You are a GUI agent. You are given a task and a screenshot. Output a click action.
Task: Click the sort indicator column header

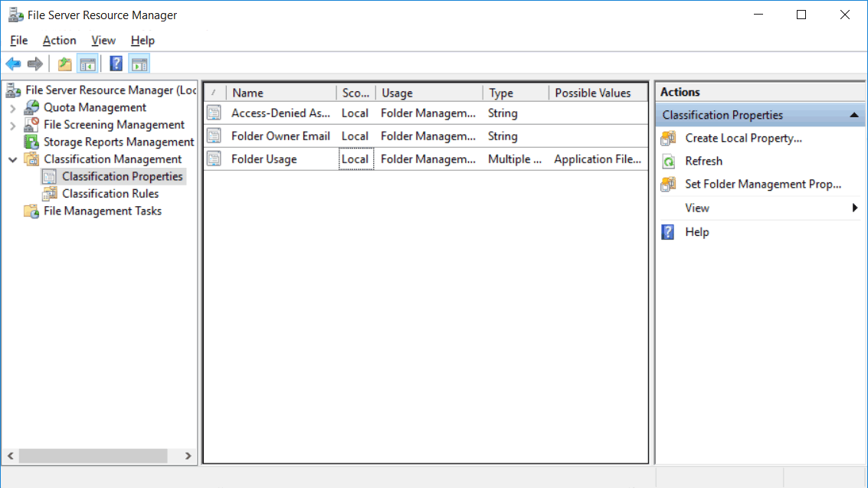[x=215, y=93]
